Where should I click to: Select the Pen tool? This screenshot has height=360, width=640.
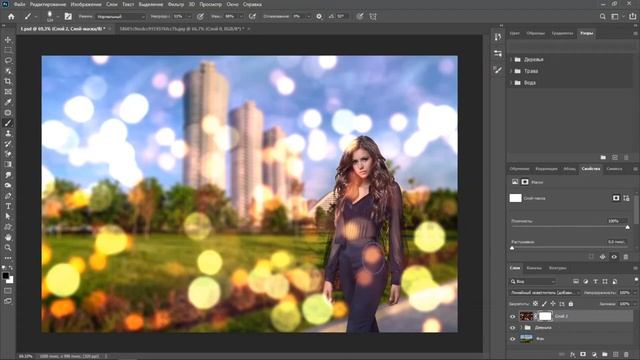coord(8,196)
